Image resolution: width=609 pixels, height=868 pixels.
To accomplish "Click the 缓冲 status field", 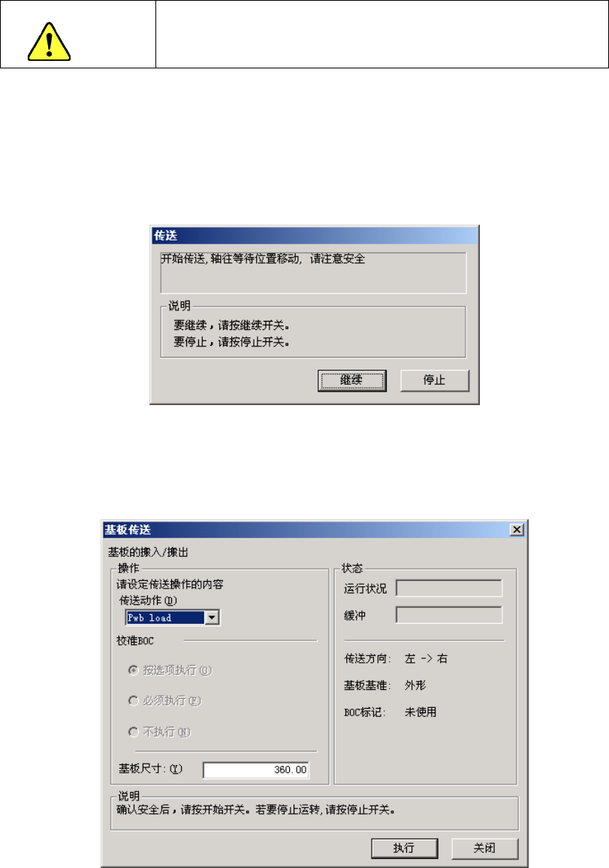I will 449,615.
